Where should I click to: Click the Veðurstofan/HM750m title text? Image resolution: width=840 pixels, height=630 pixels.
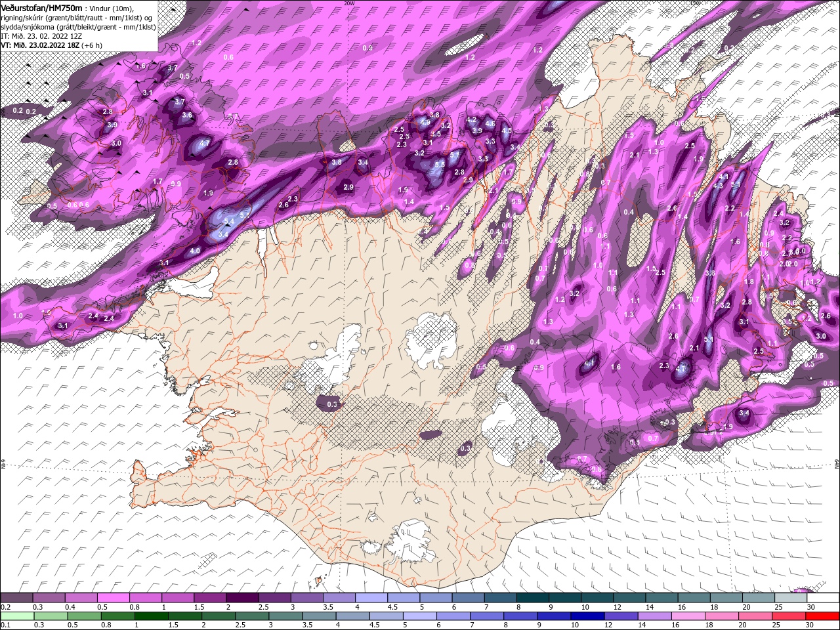click(x=41, y=7)
